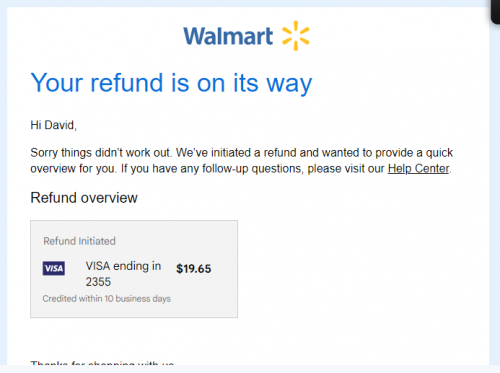
Task: Click the "VISA ending in" text
Action: pos(123,266)
